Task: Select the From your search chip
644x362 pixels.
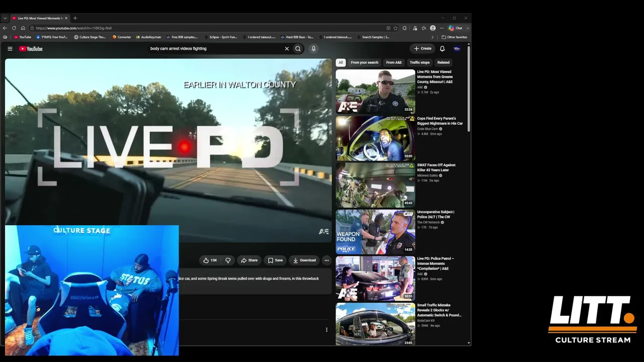Action: click(x=364, y=62)
